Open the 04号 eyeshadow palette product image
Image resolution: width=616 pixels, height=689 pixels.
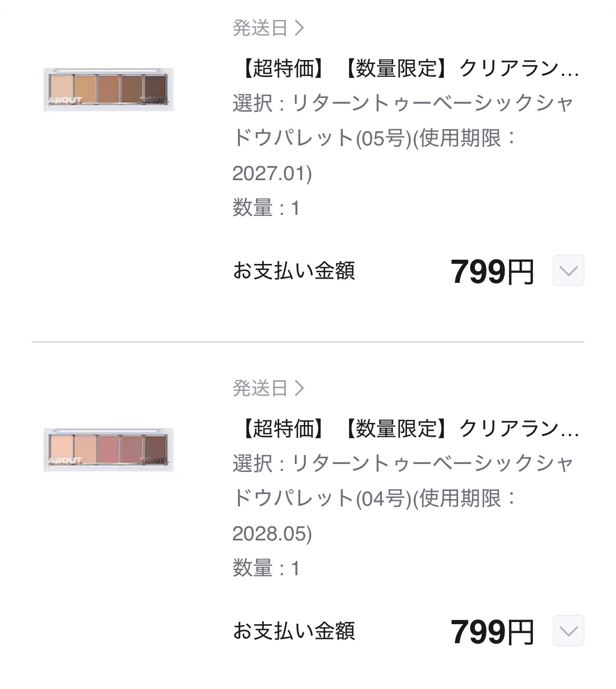108,450
